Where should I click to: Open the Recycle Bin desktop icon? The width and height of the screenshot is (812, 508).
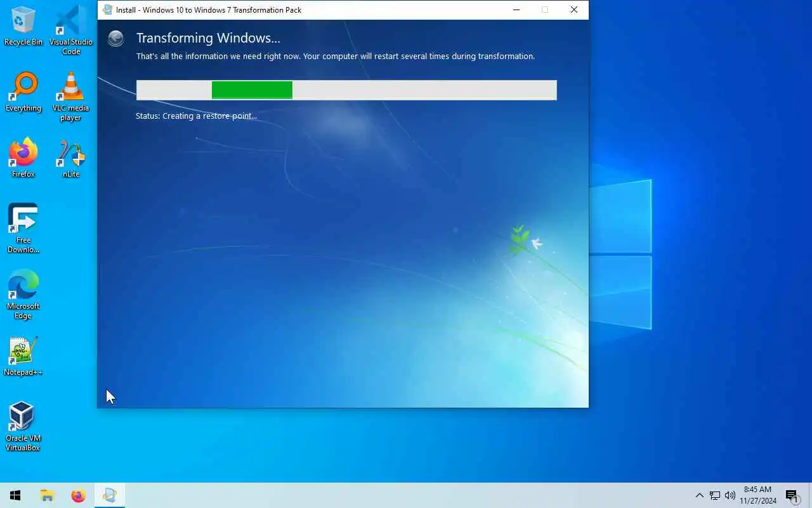coord(23,25)
